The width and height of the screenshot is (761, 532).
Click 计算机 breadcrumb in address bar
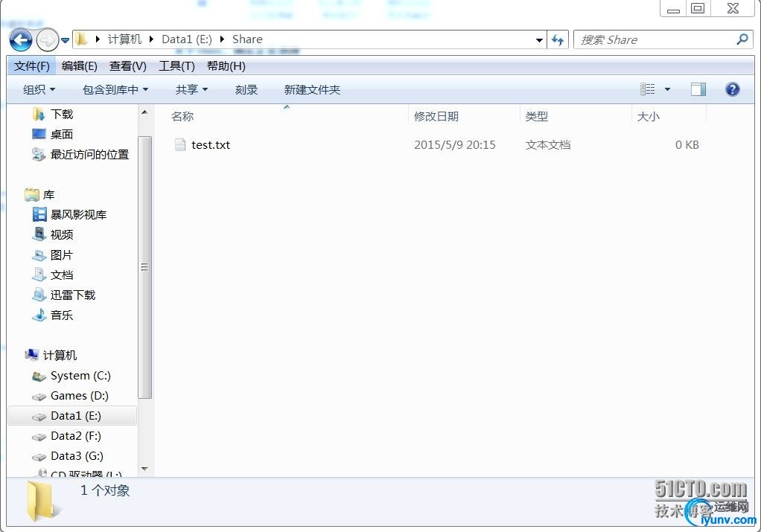pyautogui.click(x=124, y=39)
